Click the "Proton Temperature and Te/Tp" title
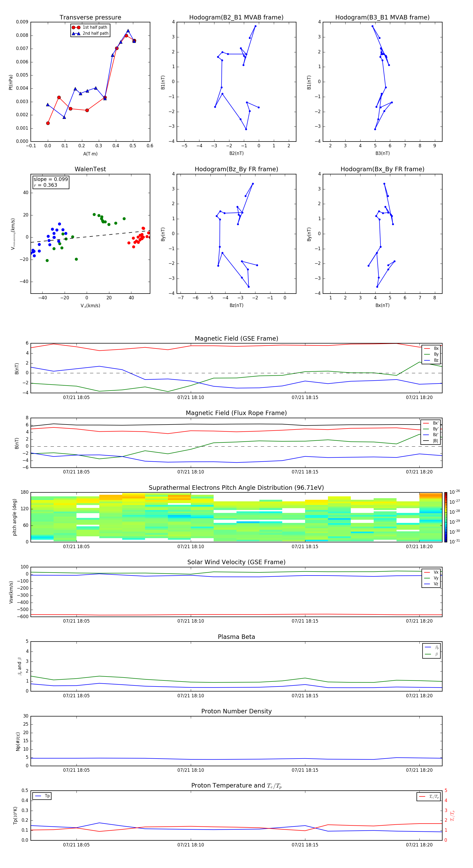Image resolution: width=473 pixels, height=868 pixels. (x=236, y=786)
